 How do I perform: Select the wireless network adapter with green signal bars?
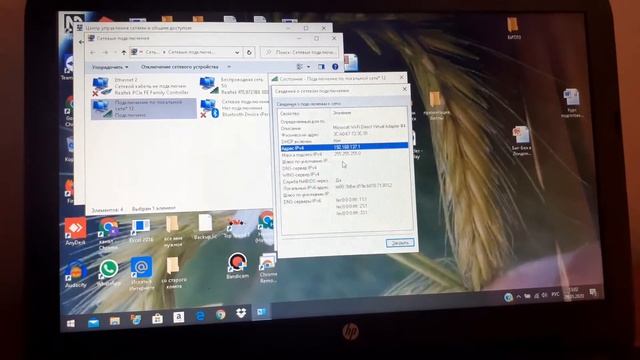pyautogui.click(x=235, y=86)
